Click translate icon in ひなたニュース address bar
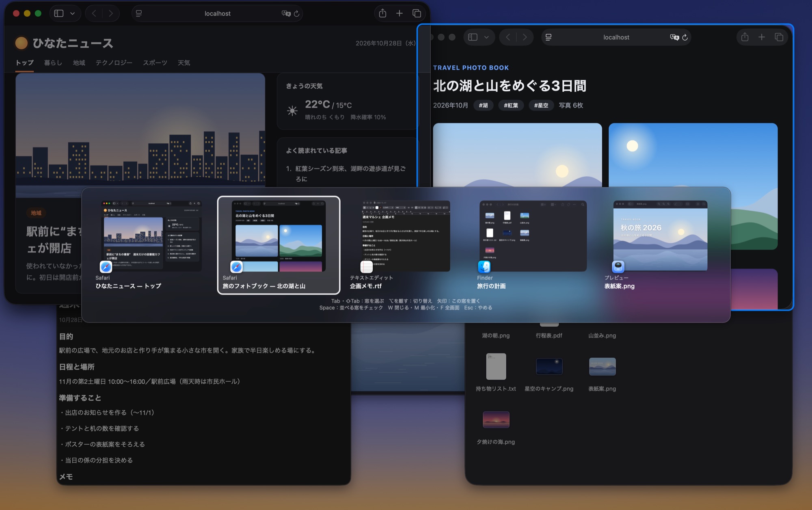 tap(286, 13)
